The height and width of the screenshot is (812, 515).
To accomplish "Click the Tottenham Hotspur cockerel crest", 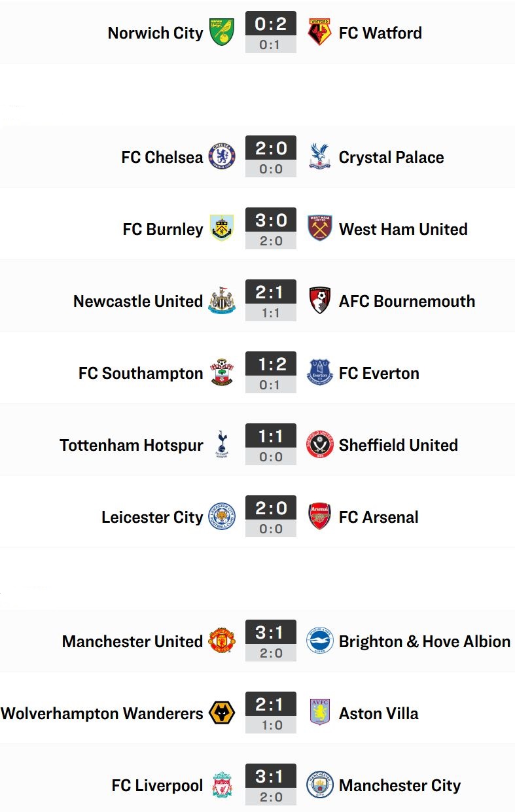I will point(222,444).
